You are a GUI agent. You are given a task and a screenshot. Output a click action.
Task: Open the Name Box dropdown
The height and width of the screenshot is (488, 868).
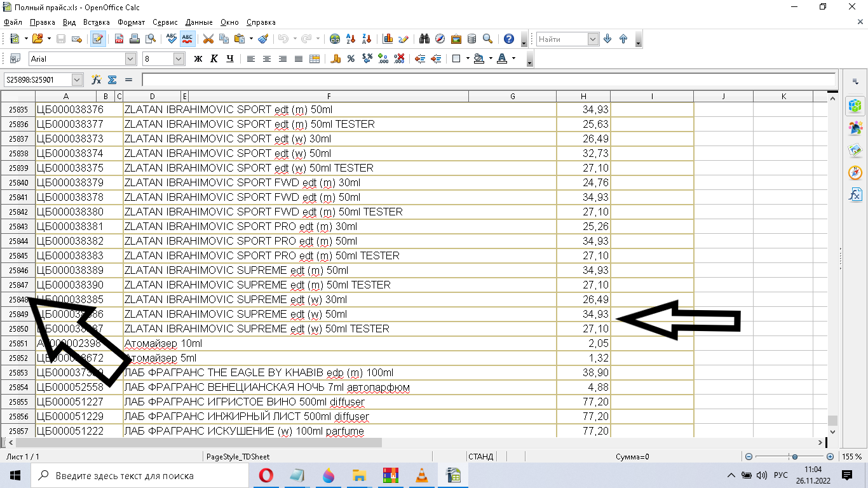pos(78,80)
